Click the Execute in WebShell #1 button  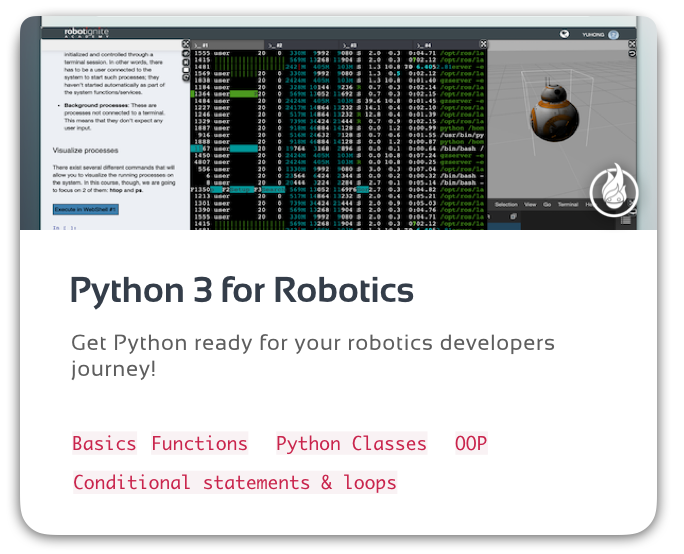pos(86,209)
